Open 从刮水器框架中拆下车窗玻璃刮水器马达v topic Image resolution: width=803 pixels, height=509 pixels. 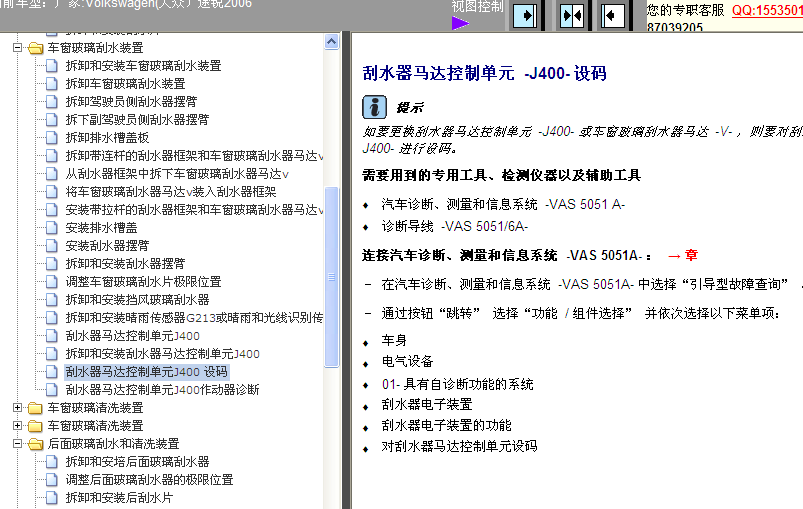point(177,174)
